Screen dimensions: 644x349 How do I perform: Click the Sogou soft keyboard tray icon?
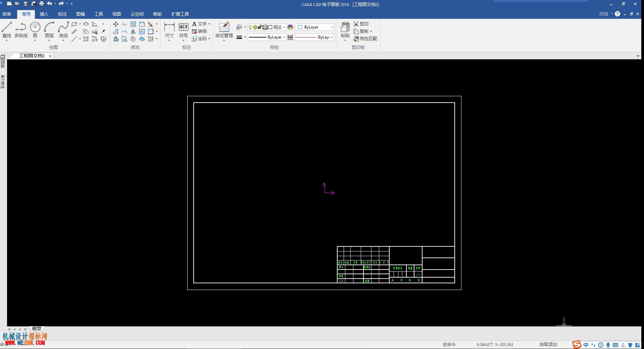pos(615,345)
